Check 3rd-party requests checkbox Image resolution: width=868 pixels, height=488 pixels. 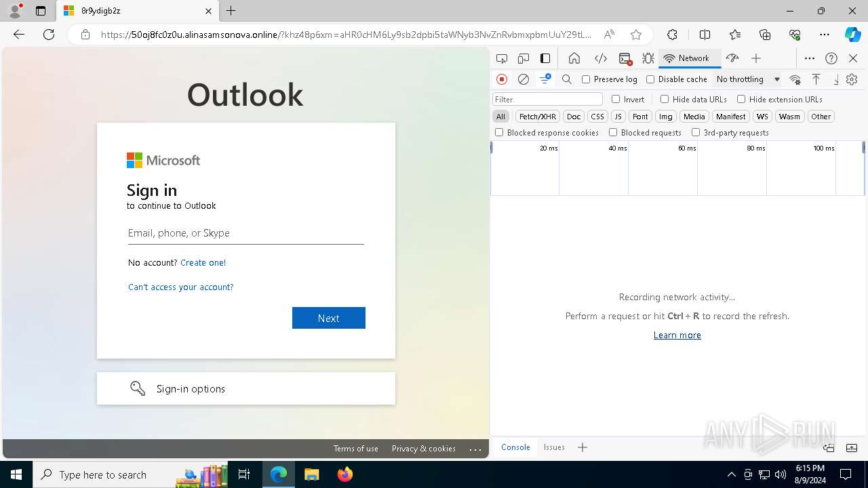point(696,133)
